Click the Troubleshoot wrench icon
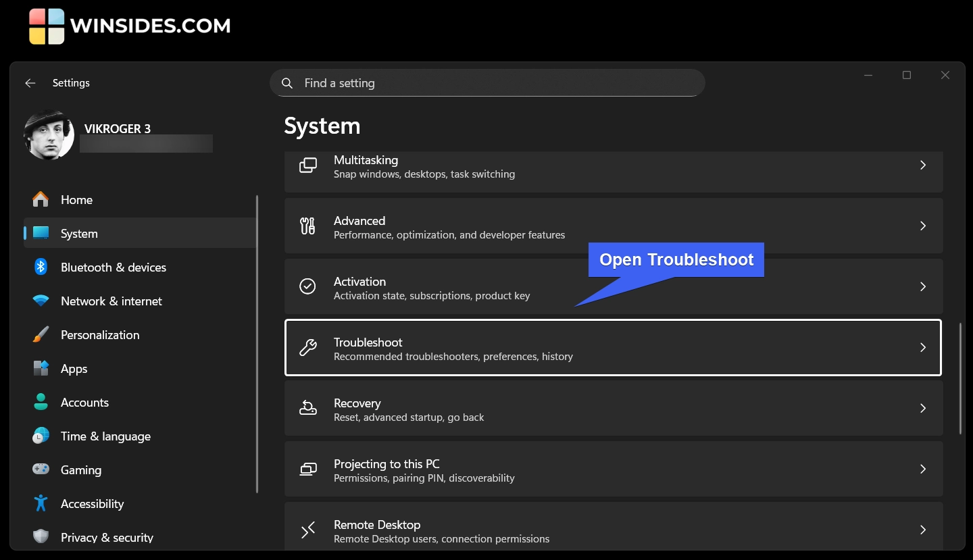The height and width of the screenshot is (560, 973). 307,347
